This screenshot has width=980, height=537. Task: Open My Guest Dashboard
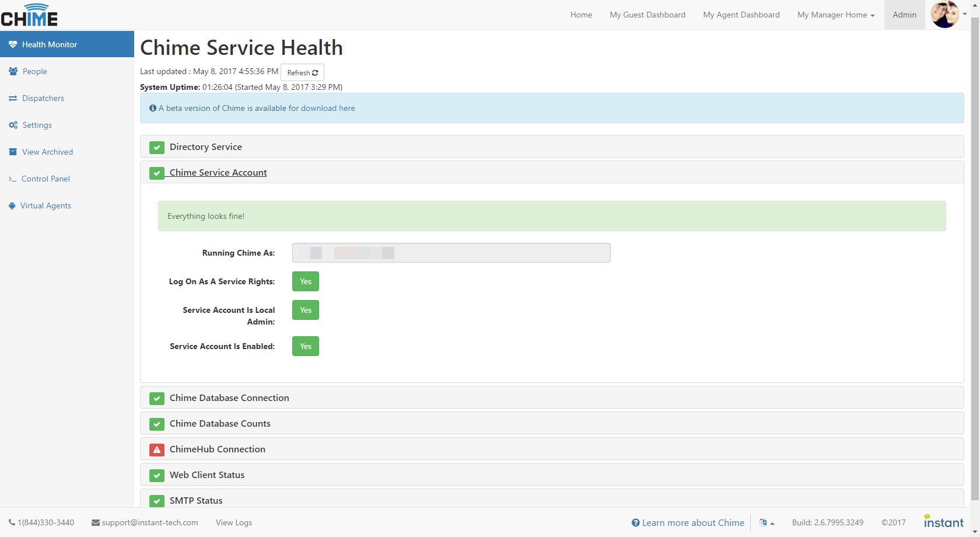647,15
